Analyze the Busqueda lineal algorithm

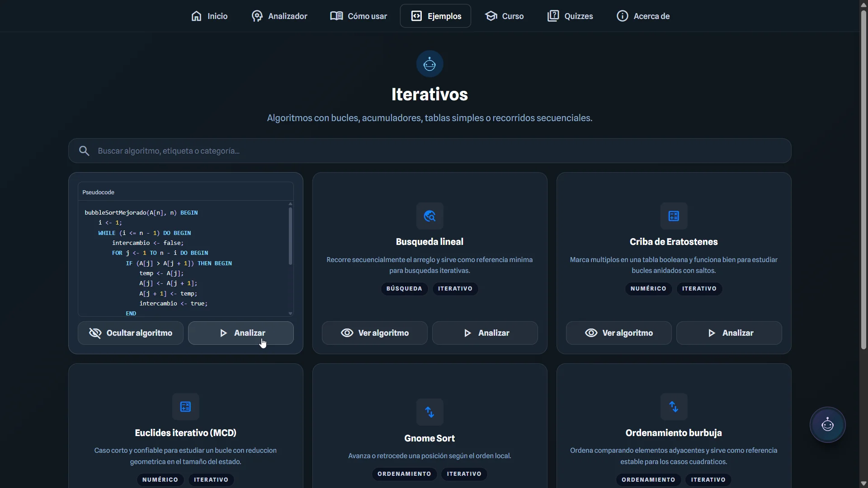[x=485, y=333]
